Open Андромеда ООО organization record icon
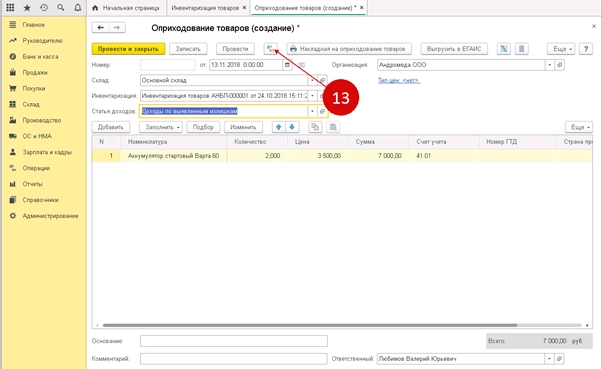Viewport: 602px width, 369px height. 559,65
